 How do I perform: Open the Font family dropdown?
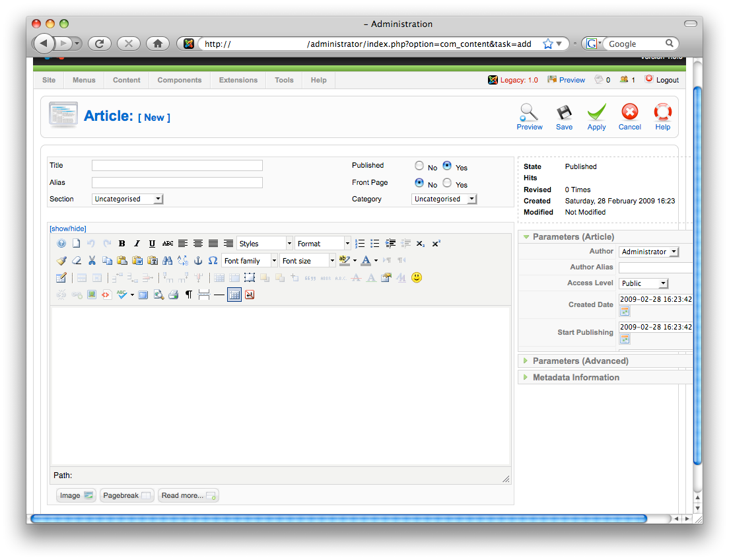coord(249,260)
